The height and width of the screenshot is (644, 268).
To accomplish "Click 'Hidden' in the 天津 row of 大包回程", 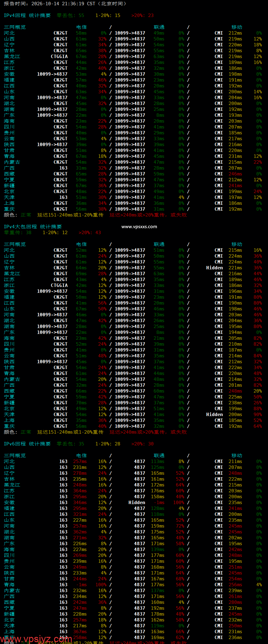I will click(215, 415).
